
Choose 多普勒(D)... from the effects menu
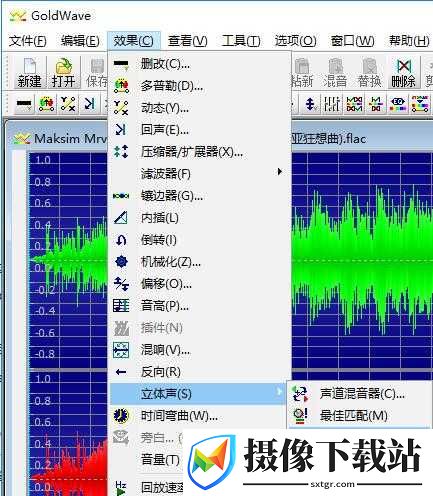pyautogui.click(x=199, y=86)
